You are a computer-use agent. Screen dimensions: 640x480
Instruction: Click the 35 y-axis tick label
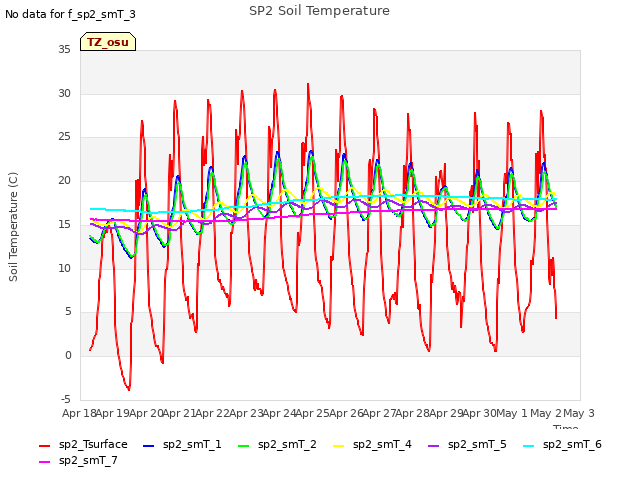click(x=64, y=50)
